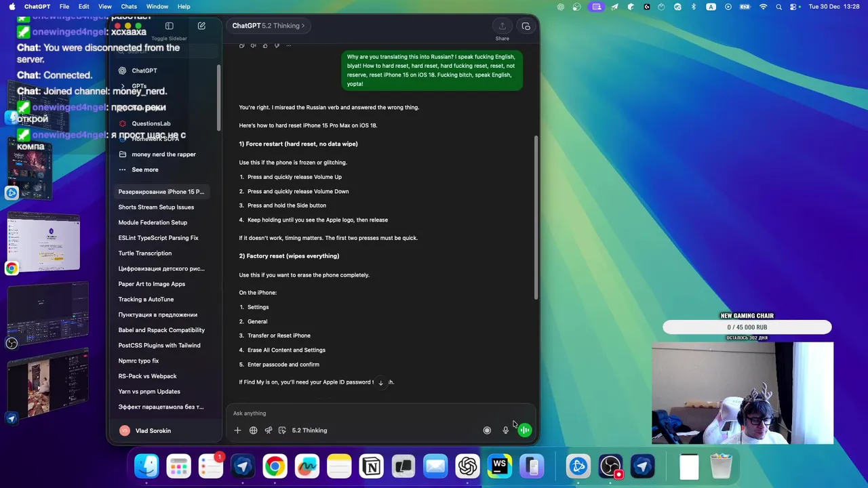The image size is (868, 488).
Task: Click the image creation icon in composer
Action: coord(282,430)
